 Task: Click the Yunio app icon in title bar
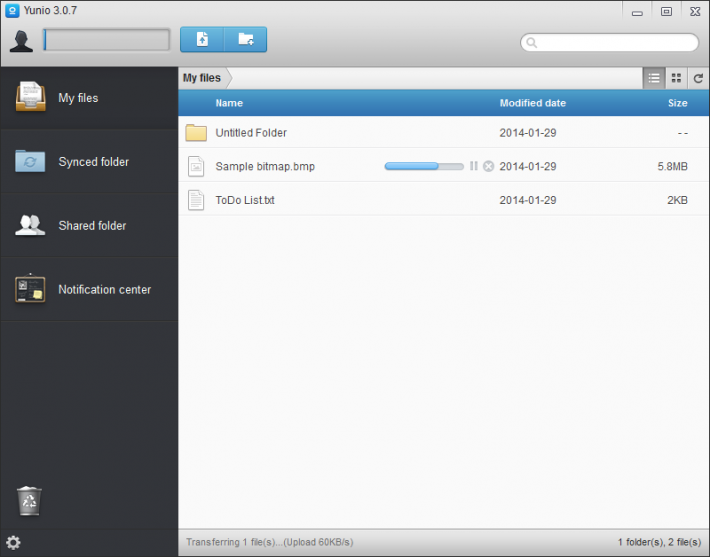12,10
